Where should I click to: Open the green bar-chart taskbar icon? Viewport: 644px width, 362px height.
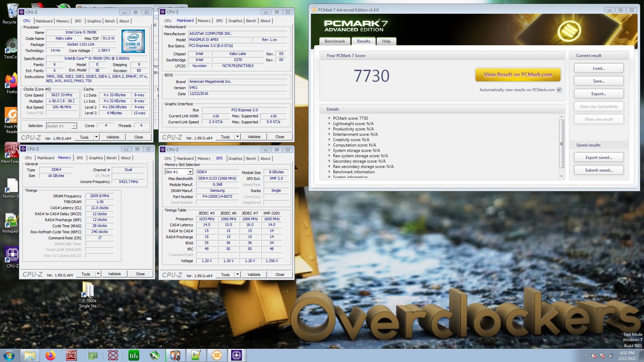tap(134, 355)
